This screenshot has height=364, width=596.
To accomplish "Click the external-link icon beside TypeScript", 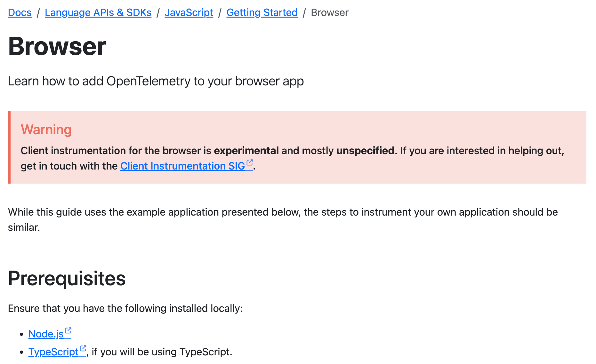I will click(x=83, y=348).
